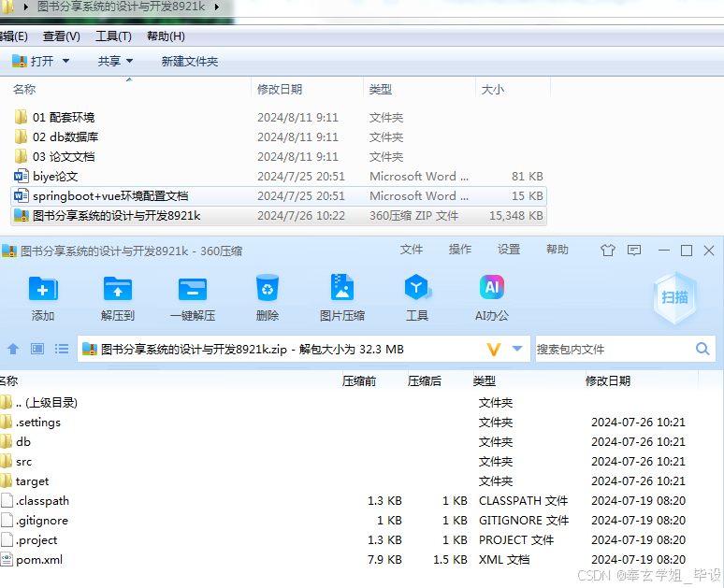Open the 文件 menu in 360压缩
The width and height of the screenshot is (724, 588).
point(412,250)
